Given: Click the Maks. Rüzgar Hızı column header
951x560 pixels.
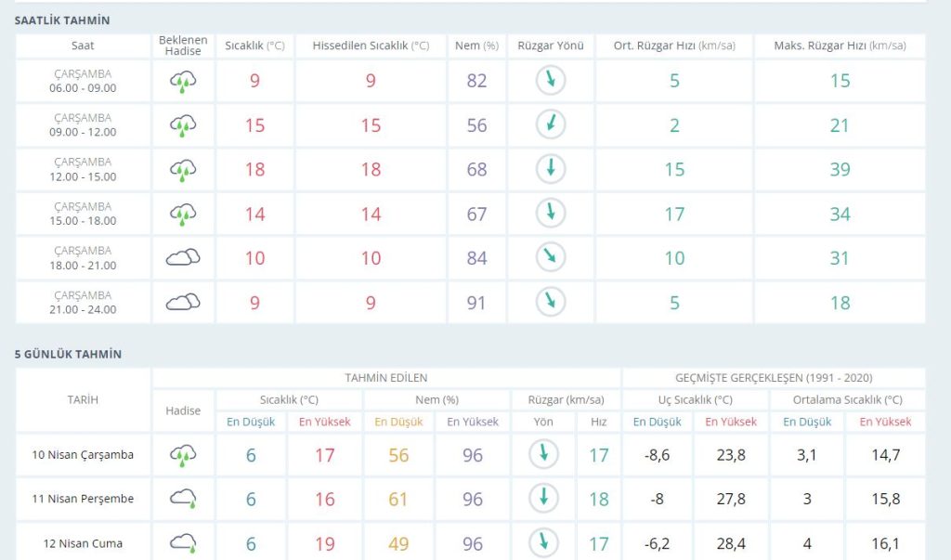Looking at the screenshot, I should pyautogui.click(x=840, y=46).
